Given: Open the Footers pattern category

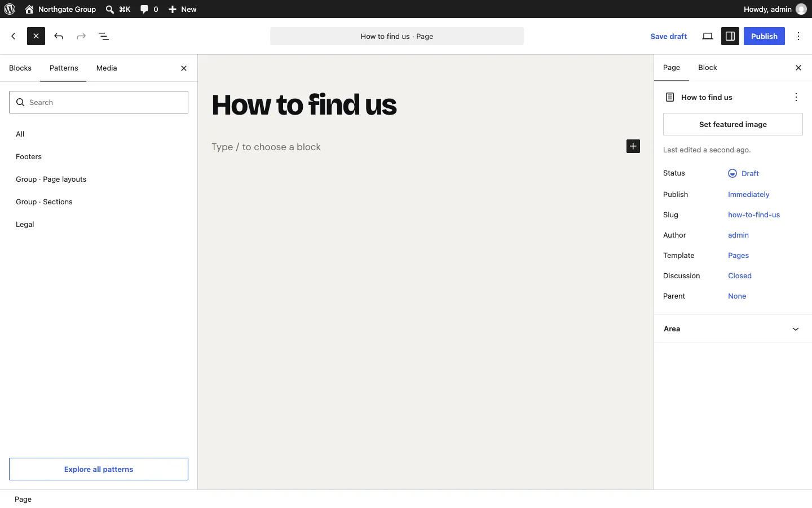Looking at the screenshot, I should click(x=99, y=157).
